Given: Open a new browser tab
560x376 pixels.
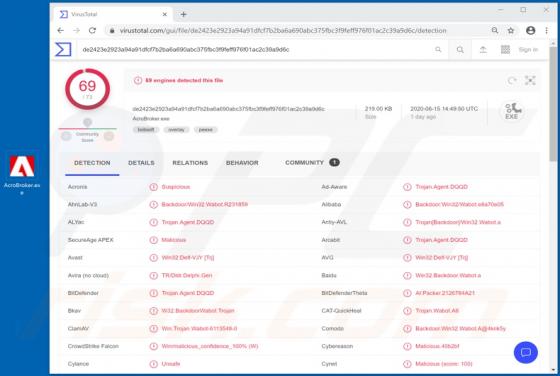Looking at the screenshot, I should pos(184,14).
